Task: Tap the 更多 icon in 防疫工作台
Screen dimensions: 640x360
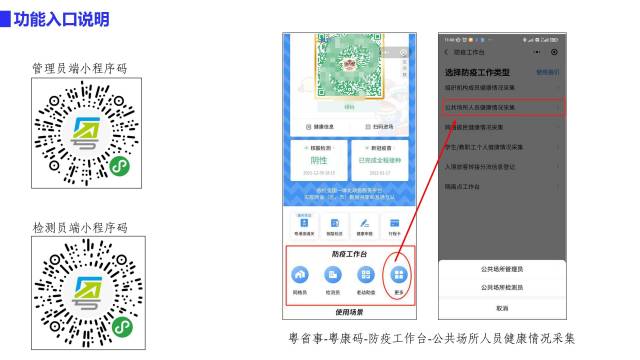Action: point(399,275)
